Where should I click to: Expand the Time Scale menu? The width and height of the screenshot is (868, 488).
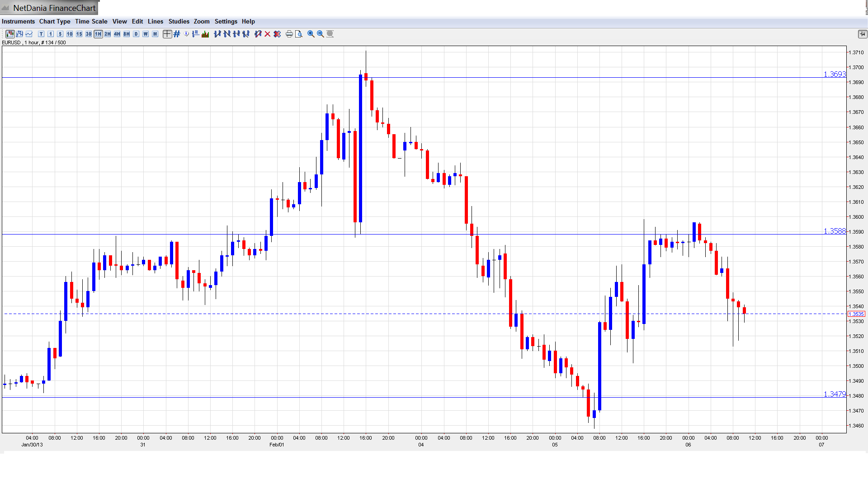coord(91,21)
